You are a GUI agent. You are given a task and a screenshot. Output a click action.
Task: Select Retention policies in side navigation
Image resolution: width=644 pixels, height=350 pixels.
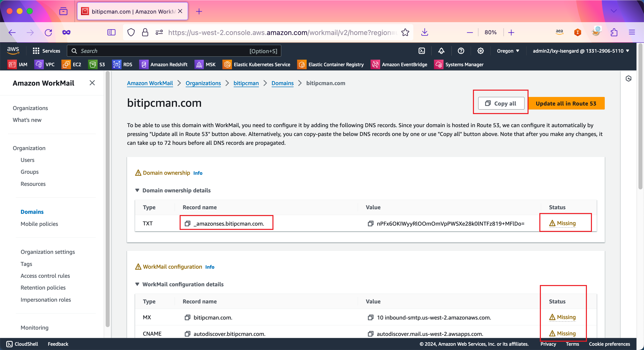[x=43, y=288]
